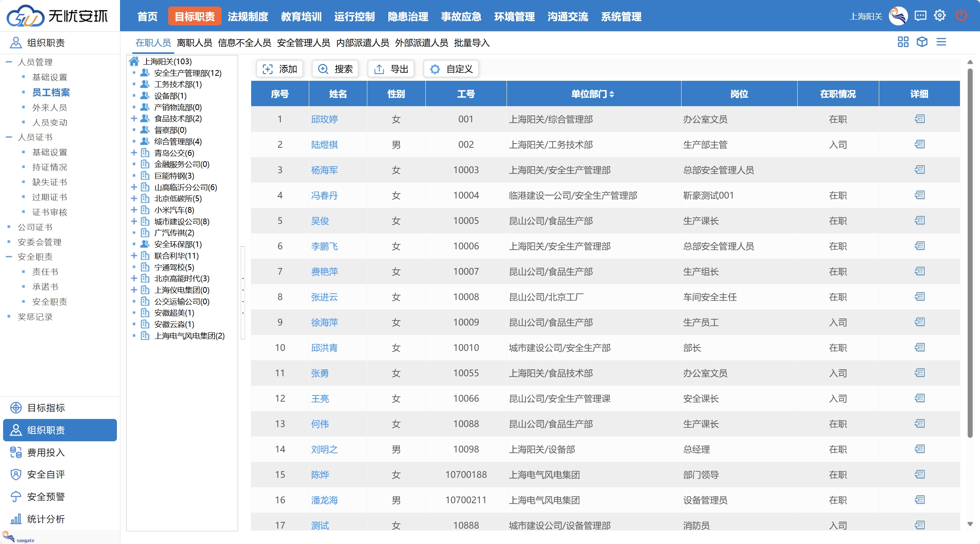Open detail icon for row 邱洪青
The width and height of the screenshot is (980, 544).
click(919, 347)
